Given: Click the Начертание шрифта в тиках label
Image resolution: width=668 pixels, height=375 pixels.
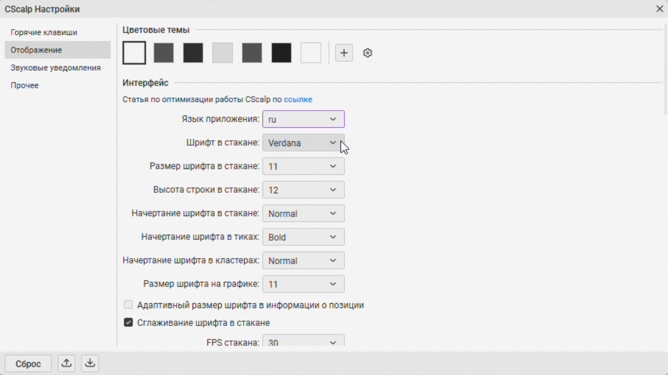Looking at the screenshot, I should [x=200, y=237].
